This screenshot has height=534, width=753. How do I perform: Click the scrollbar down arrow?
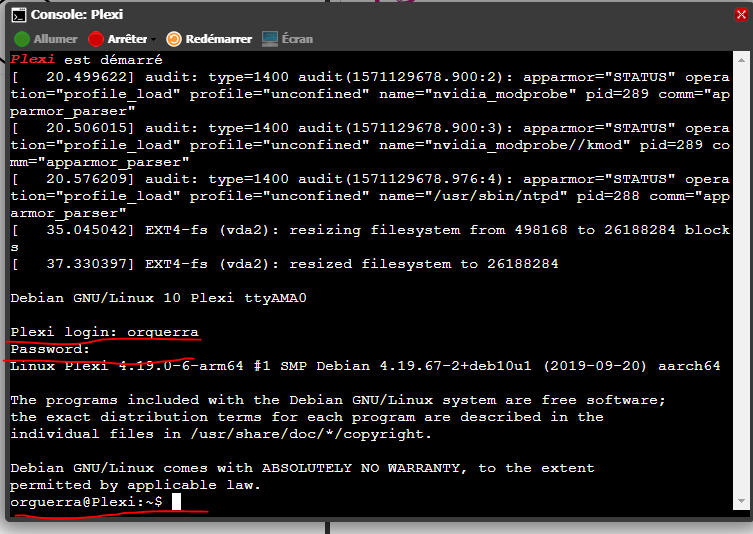[x=741, y=500]
